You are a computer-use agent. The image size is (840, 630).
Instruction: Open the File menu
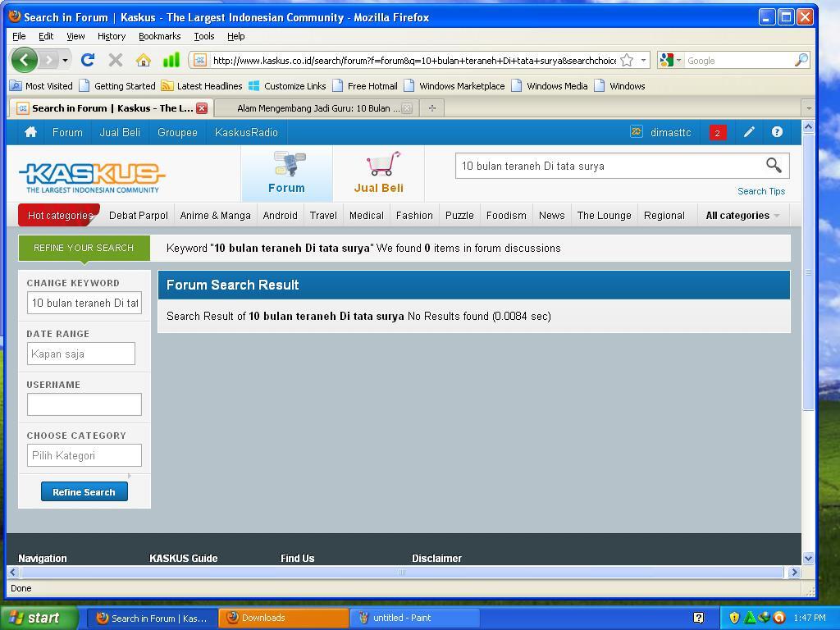[x=19, y=36]
